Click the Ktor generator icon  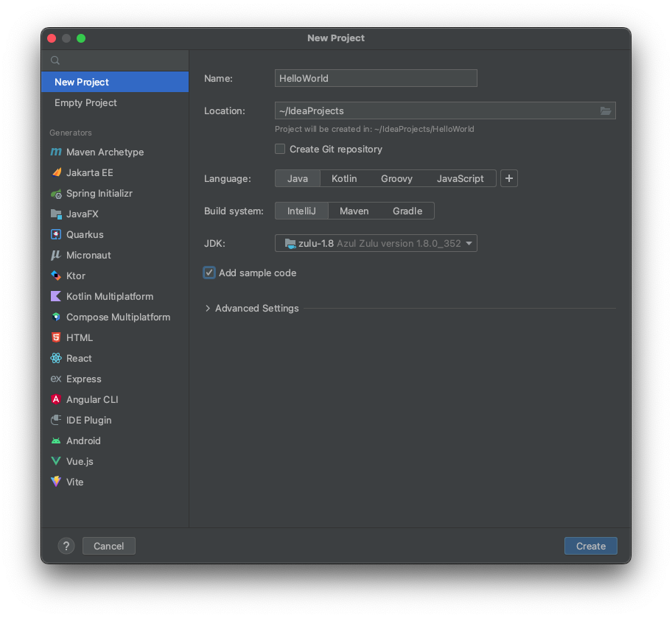(x=56, y=275)
